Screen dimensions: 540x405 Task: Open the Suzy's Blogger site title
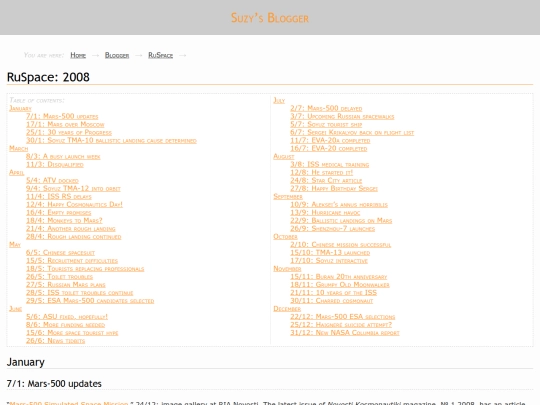point(270,18)
